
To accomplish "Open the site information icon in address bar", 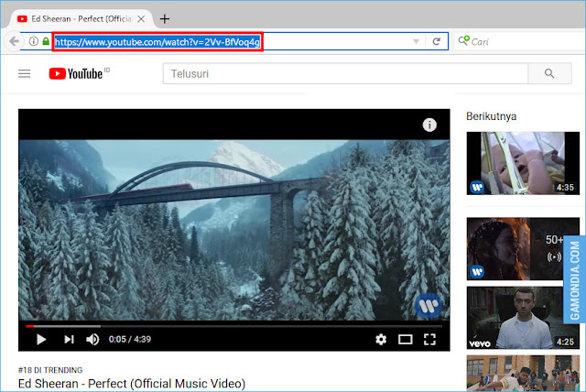I will tap(34, 41).
